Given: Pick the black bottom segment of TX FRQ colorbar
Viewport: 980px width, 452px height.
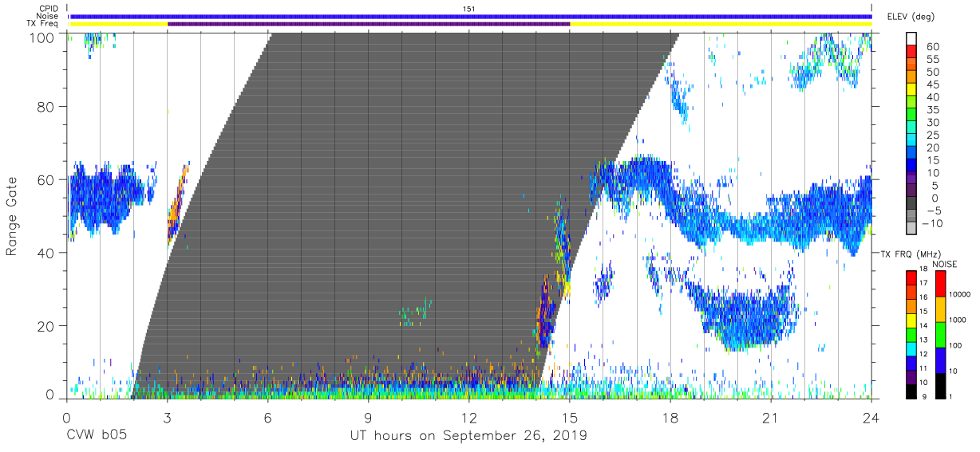Looking at the screenshot, I should 911,390.
